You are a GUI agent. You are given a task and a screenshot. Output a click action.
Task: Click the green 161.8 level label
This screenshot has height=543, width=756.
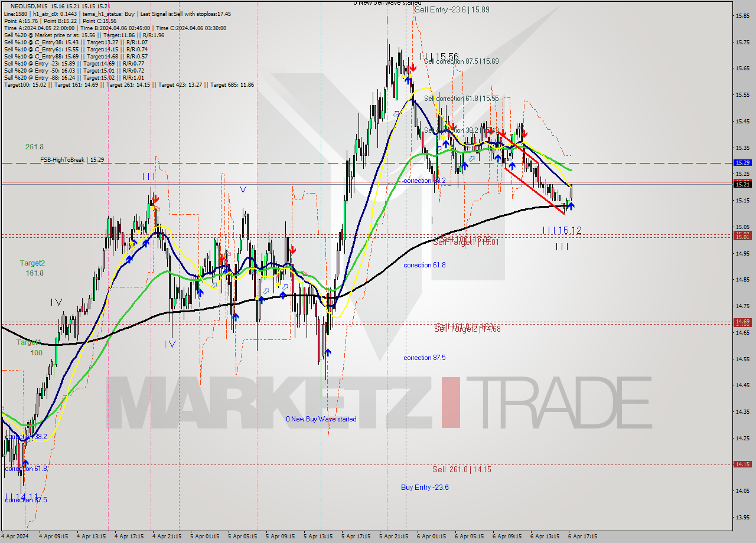coord(34,273)
